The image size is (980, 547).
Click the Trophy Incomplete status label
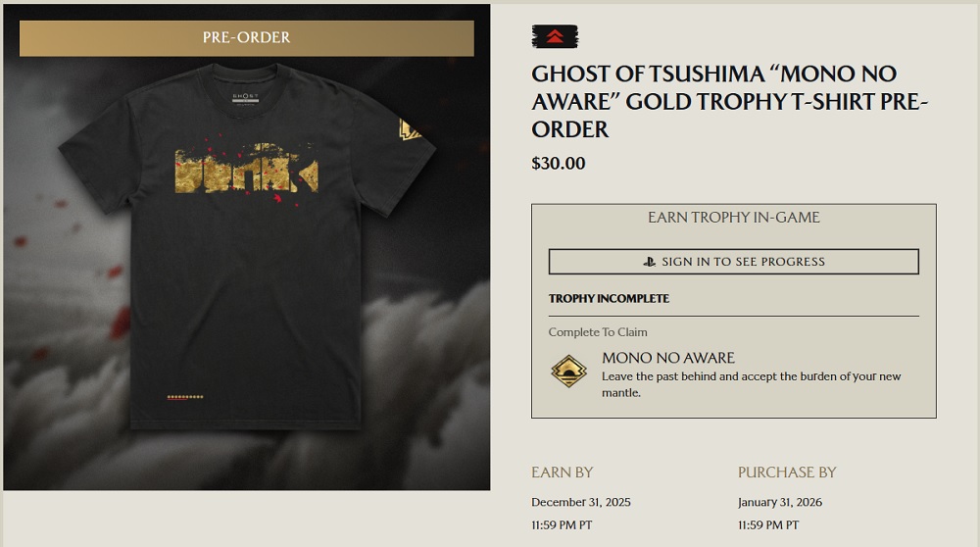pyautogui.click(x=609, y=298)
